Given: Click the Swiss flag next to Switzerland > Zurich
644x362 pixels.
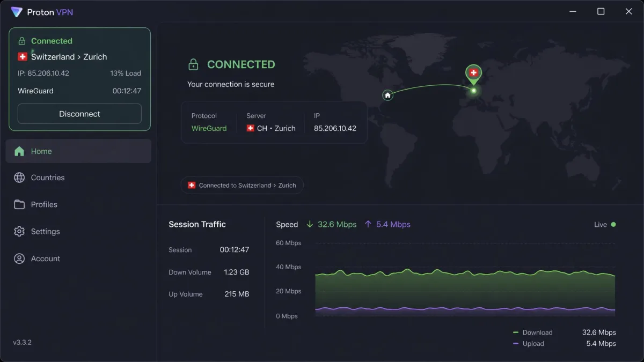Looking at the screenshot, I should click(x=23, y=57).
